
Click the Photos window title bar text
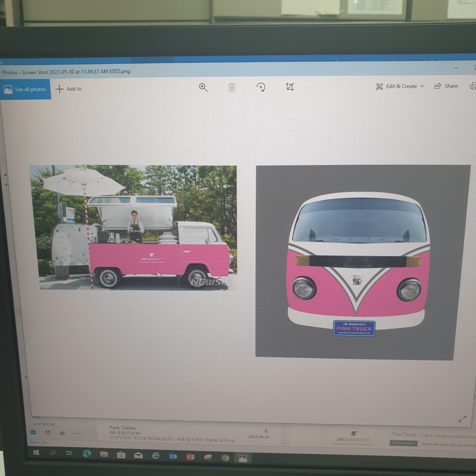[66, 72]
